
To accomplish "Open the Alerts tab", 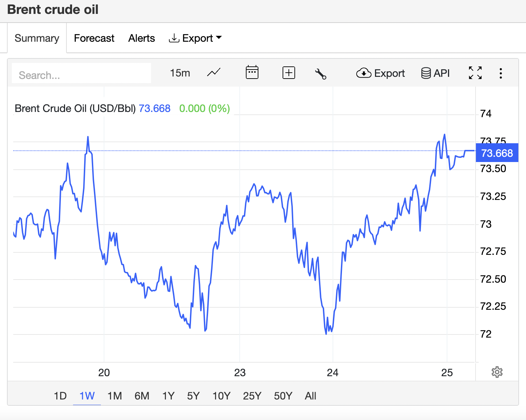I will (142, 38).
